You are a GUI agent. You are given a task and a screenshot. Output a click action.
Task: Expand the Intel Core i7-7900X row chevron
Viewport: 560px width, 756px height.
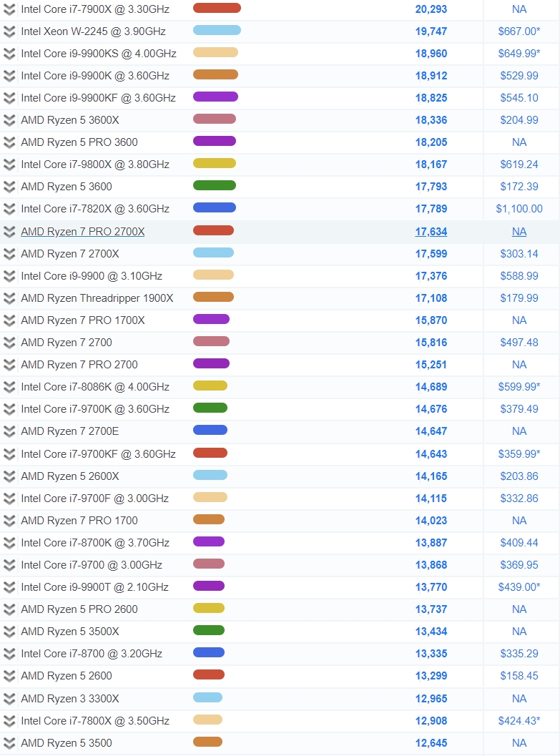tap(9, 9)
